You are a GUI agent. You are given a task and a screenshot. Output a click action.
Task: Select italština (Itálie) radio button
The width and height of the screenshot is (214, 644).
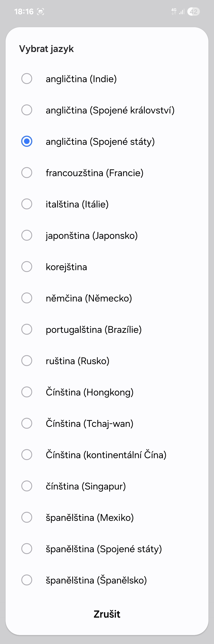[x=27, y=204]
